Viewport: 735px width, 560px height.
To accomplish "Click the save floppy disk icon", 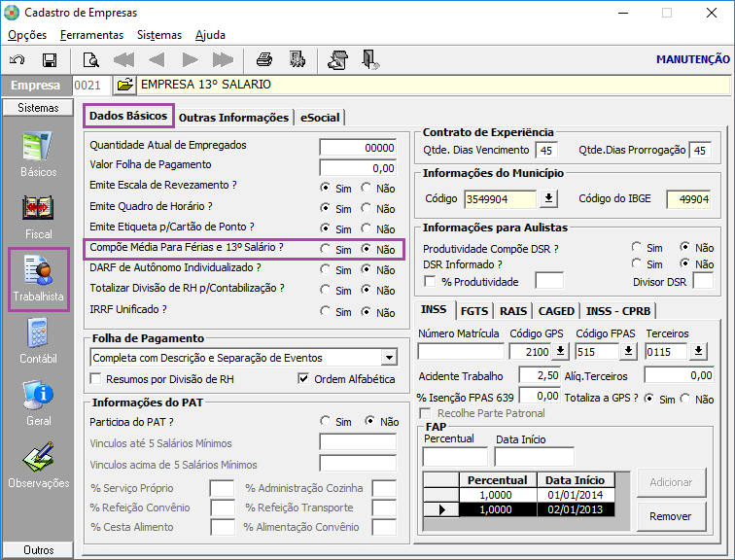I will 49,60.
